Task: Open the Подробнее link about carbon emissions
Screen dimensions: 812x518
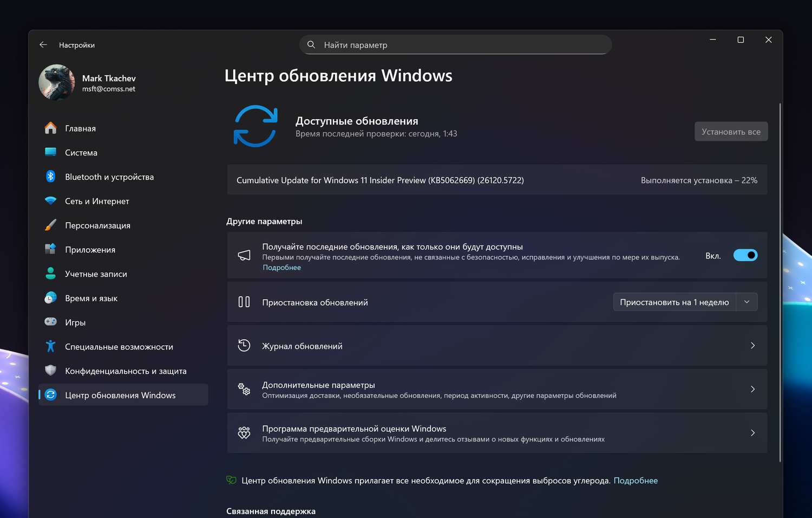Action: 636,481
